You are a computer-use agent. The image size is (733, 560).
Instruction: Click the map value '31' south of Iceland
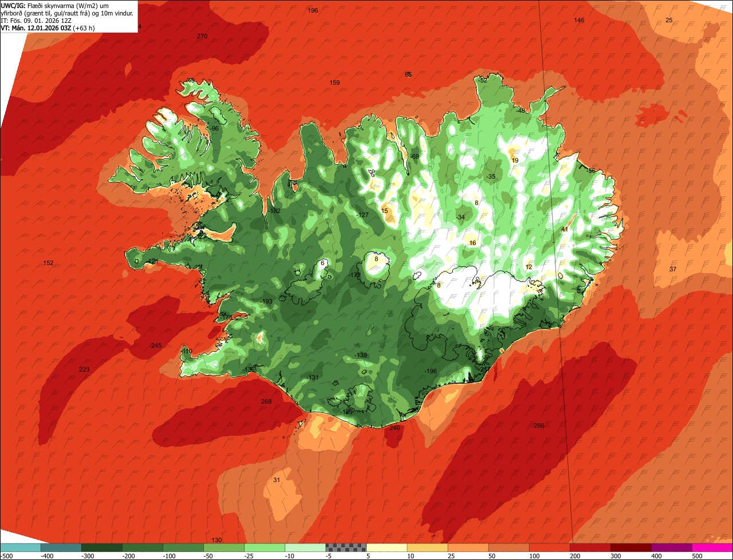coord(277,480)
